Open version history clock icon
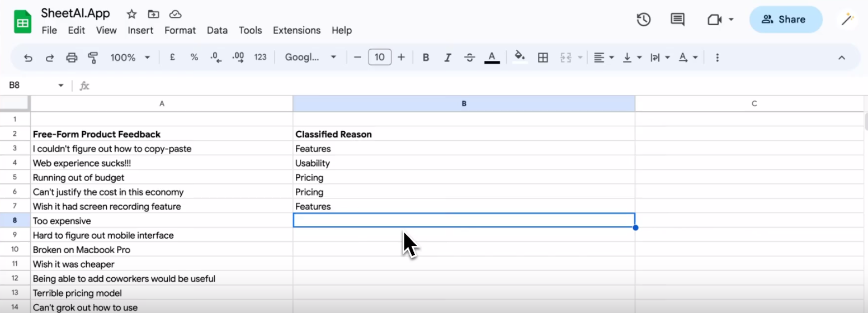This screenshot has height=313, width=868. coord(644,20)
